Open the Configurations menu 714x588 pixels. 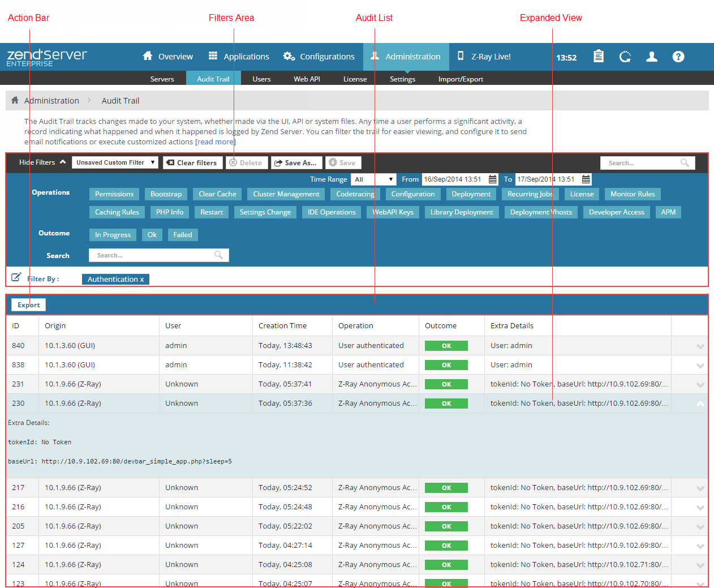point(319,57)
